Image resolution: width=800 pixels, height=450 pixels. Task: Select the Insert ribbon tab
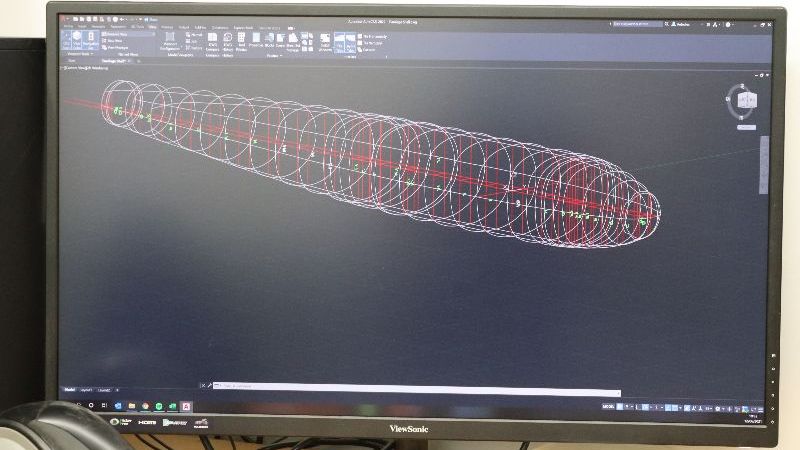coord(82,27)
